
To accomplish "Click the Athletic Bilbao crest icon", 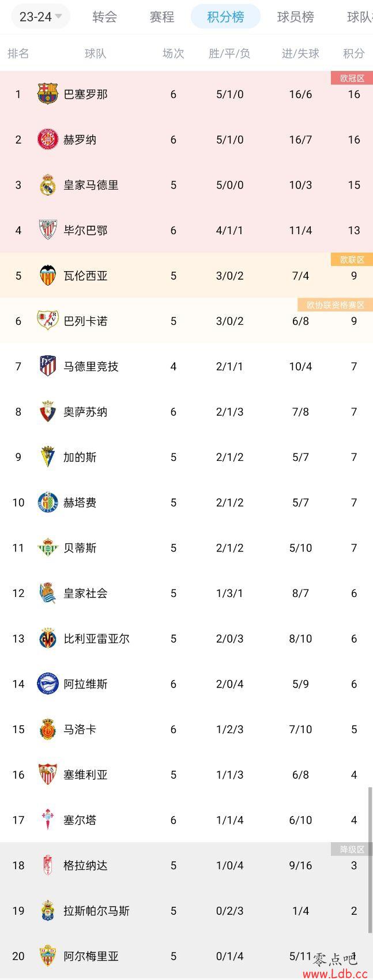I will tap(47, 230).
